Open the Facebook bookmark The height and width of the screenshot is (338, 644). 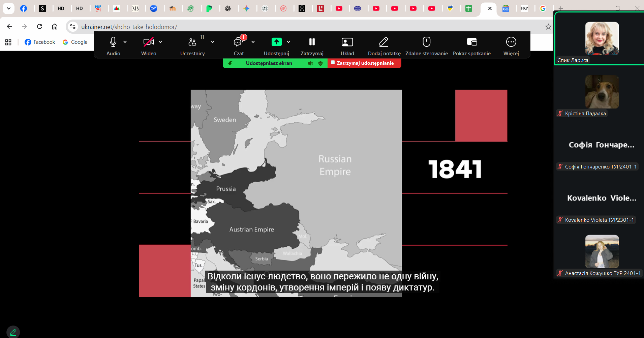tap(40, 42)
